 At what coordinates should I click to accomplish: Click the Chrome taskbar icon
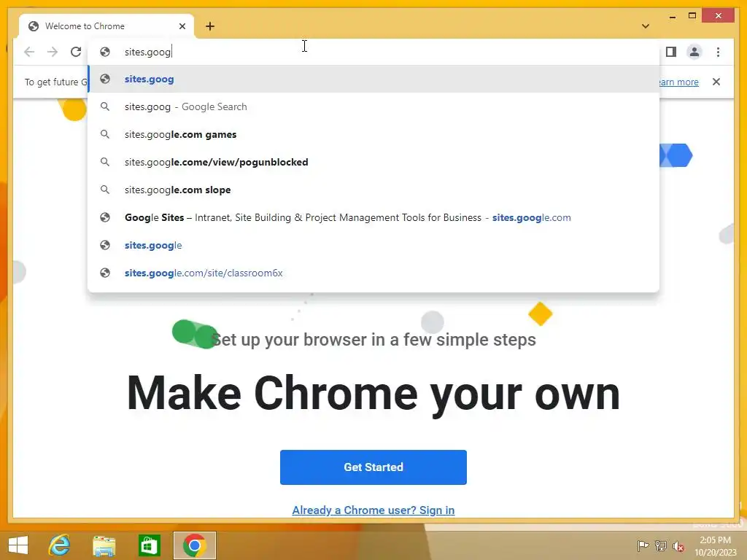194,545
